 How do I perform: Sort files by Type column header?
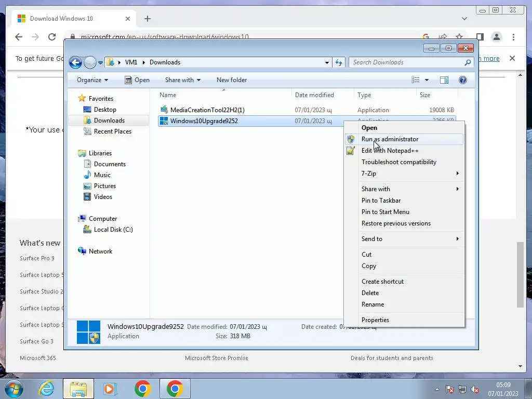point(364,96)
